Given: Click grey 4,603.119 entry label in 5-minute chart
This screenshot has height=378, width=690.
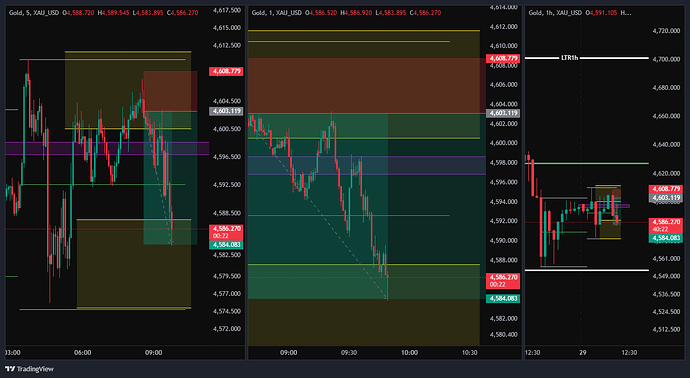Looking at the screenshot, I should coord(226,111).
